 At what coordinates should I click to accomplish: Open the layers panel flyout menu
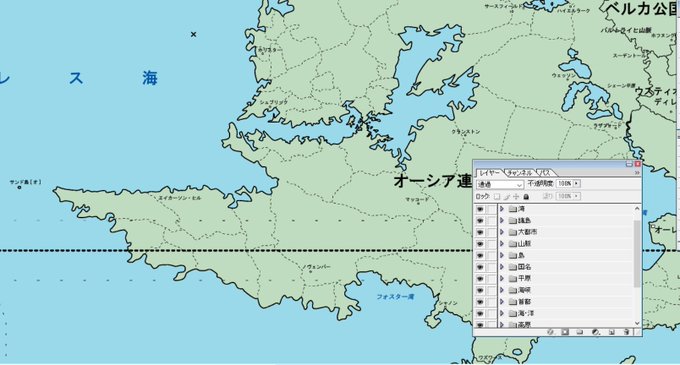(x=637, y=173)
